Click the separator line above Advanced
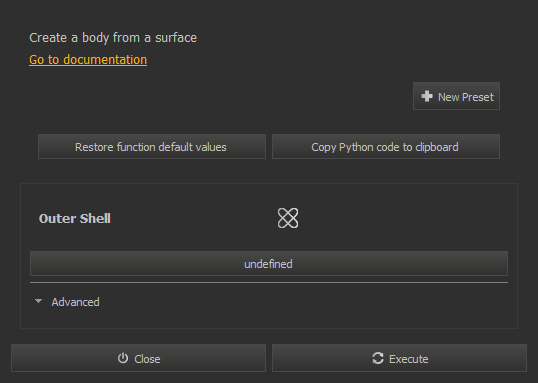 269,282
